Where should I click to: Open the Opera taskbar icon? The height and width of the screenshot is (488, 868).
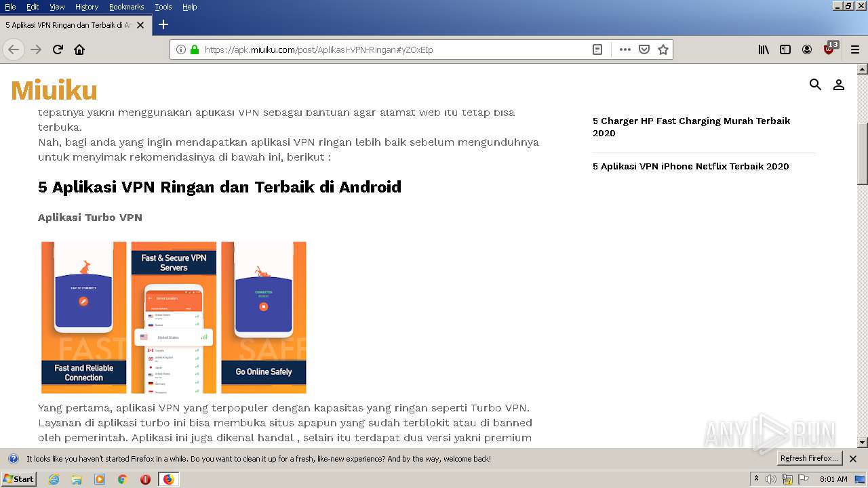coord(145,479)
